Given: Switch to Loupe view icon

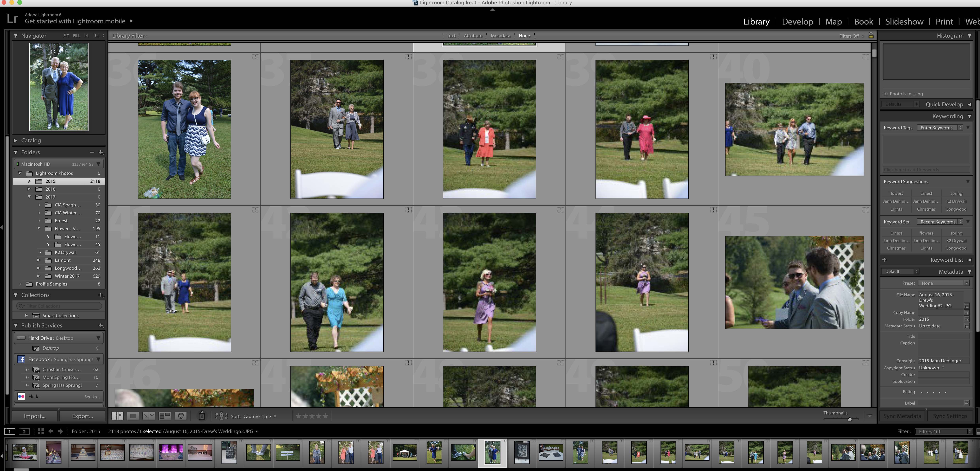Looking at the screenshot, I should click(133, 416).
